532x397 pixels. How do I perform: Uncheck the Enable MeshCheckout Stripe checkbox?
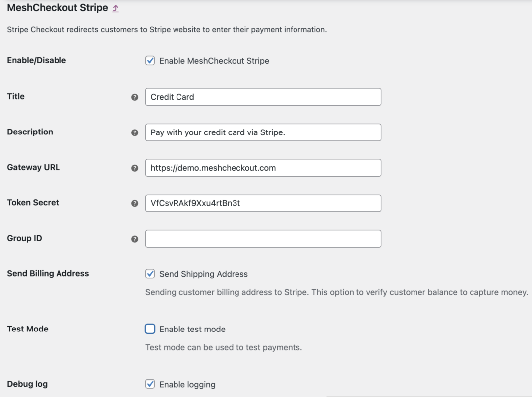[150, 61]
